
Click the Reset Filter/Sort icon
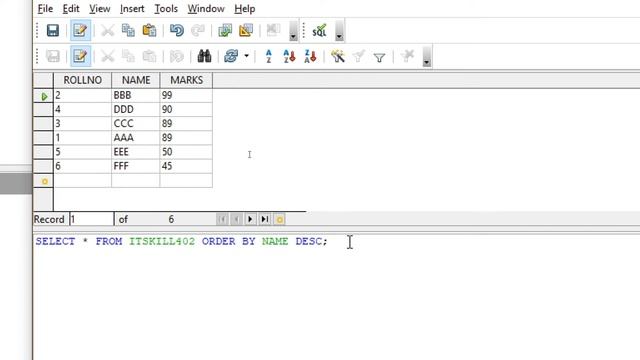[x=407, y=56]
